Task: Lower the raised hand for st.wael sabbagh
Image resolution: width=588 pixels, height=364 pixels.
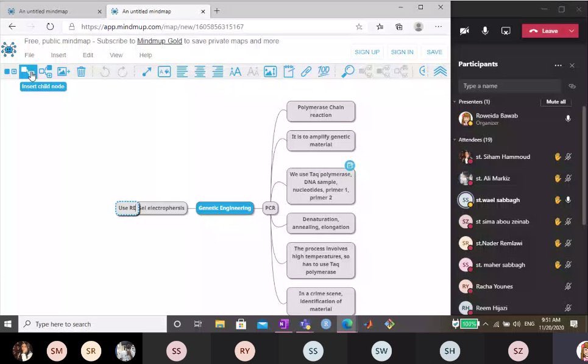Action: coord(558,200)
